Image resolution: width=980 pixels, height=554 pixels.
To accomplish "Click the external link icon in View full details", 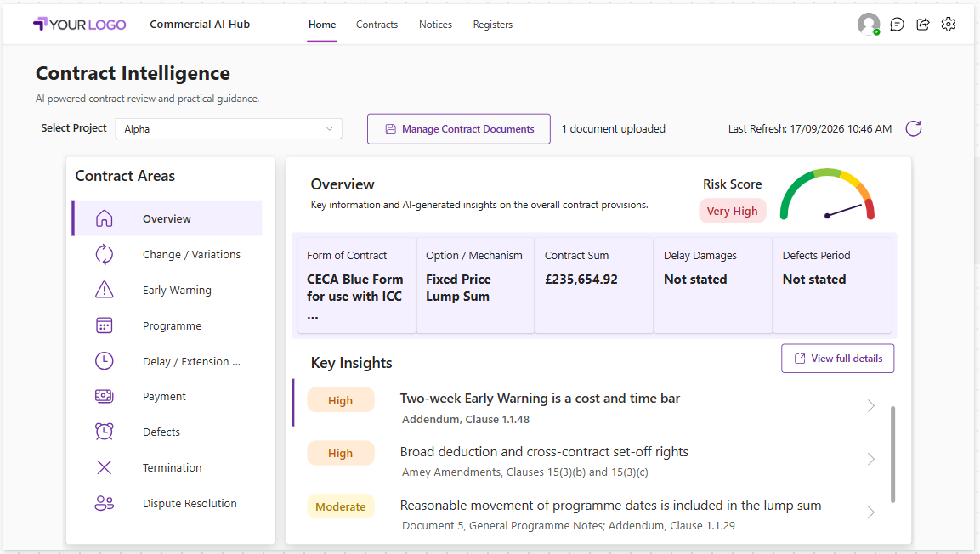I will tap(799, 359).
